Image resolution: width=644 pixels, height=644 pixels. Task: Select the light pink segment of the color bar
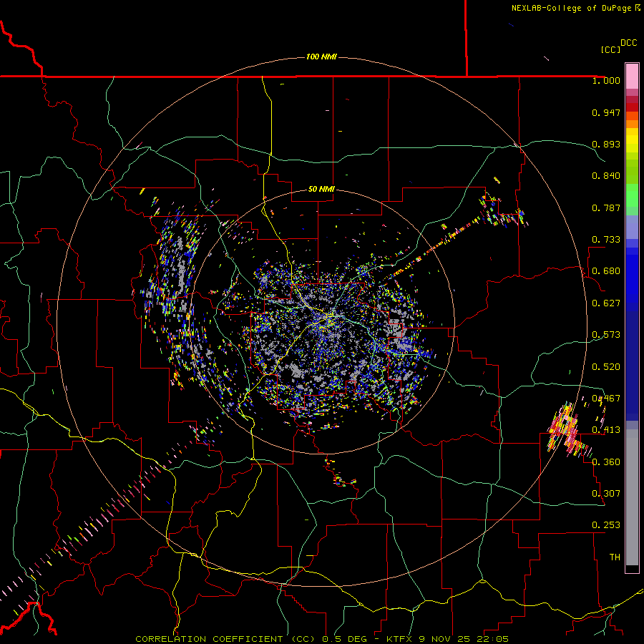[x=632, y=77]
